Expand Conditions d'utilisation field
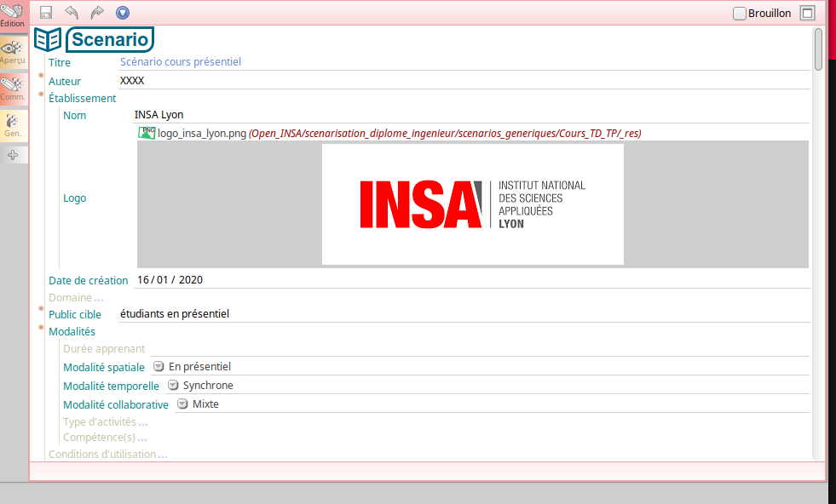 [107, 455]
